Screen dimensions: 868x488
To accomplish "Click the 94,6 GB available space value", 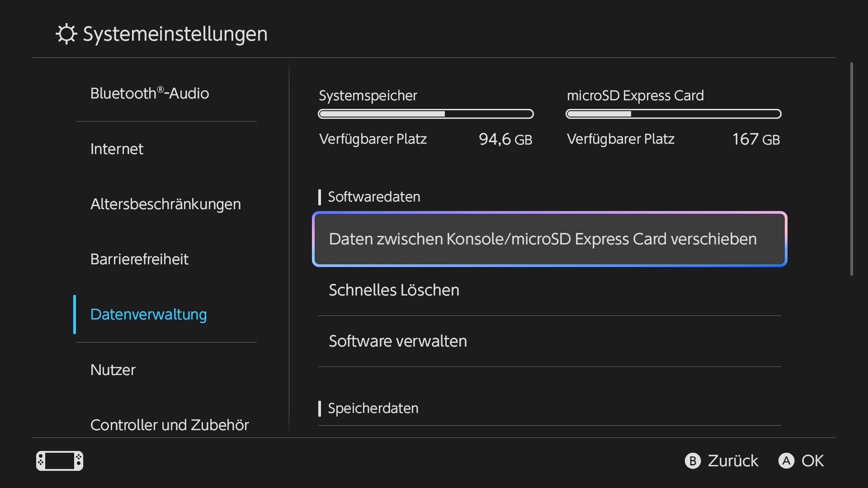I will coord(505,139).
